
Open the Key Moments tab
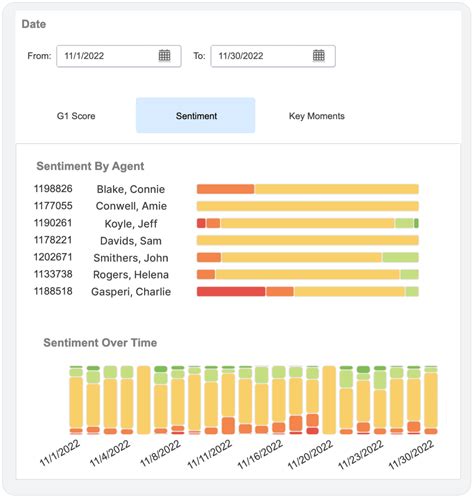point(317,116)
